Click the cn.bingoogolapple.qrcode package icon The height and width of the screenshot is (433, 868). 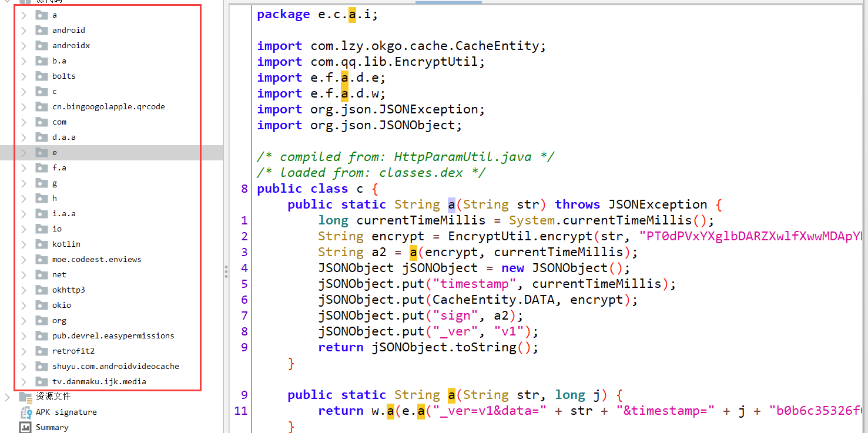pos(41,106)
